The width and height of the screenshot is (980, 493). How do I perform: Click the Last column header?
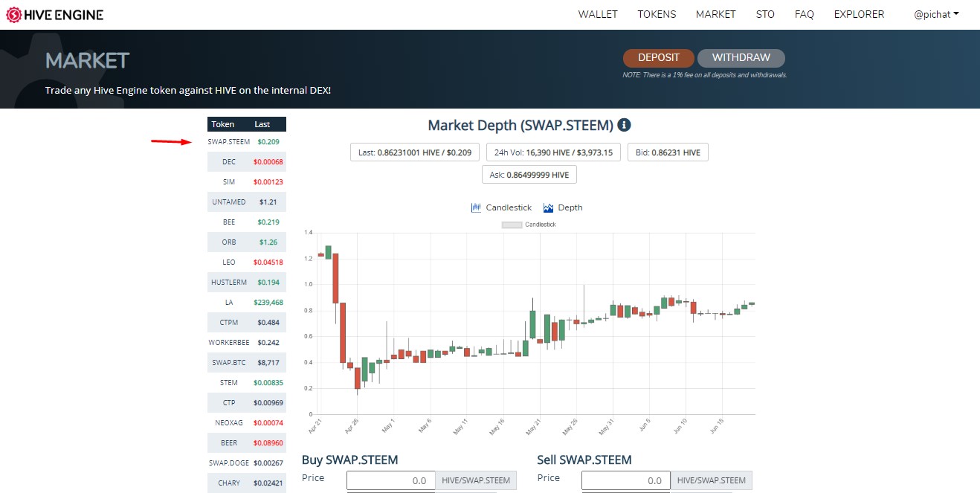[x=262, y=124]
